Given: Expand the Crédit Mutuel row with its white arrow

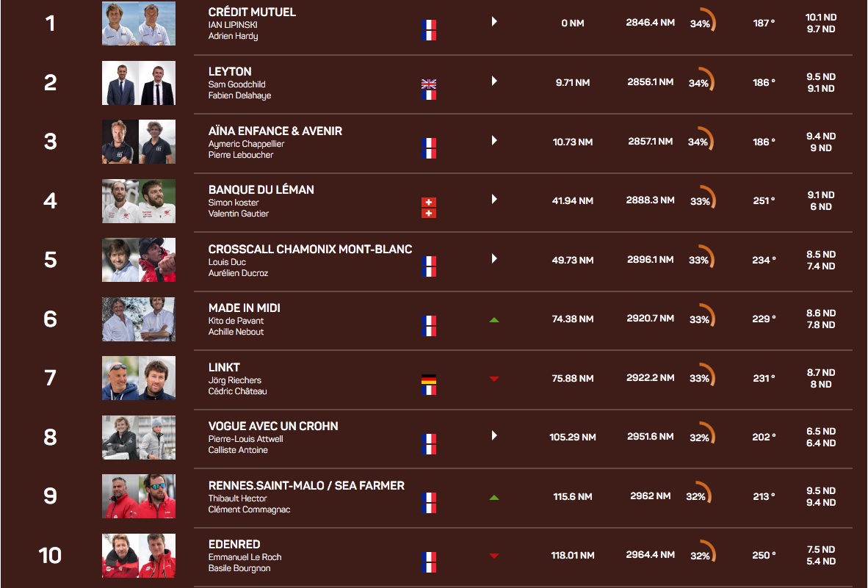Looking at the screenshot, I should point(494,22).
